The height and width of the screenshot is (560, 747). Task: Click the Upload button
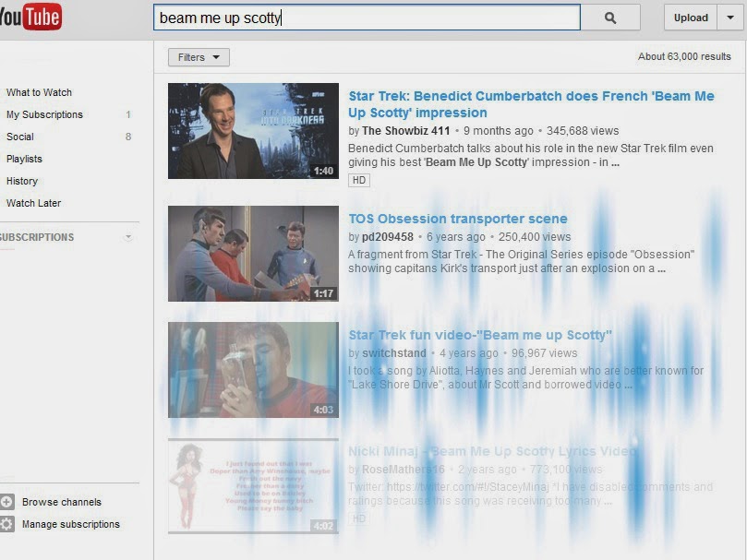(x=691, y=18)
